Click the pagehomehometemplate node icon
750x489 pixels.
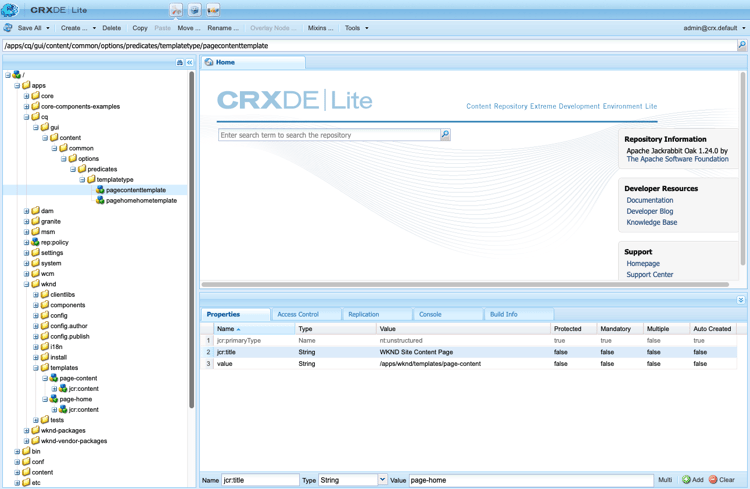[x=100, y=200]
